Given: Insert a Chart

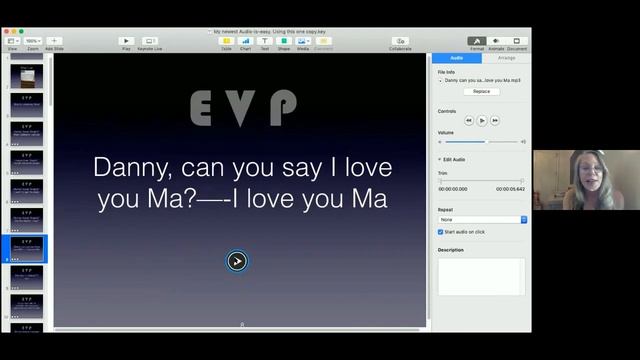Looking at the screenshot, I should pyautogui.click(x=245, y=41).
